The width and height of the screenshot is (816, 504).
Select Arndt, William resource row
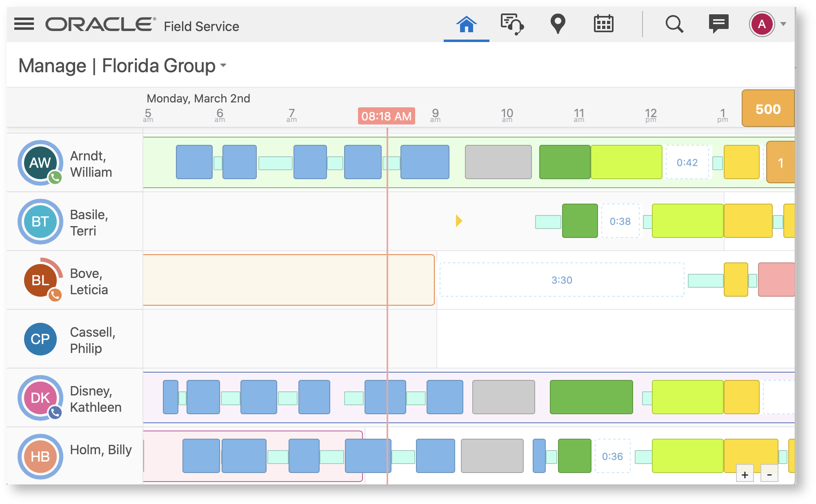point(91,164)
